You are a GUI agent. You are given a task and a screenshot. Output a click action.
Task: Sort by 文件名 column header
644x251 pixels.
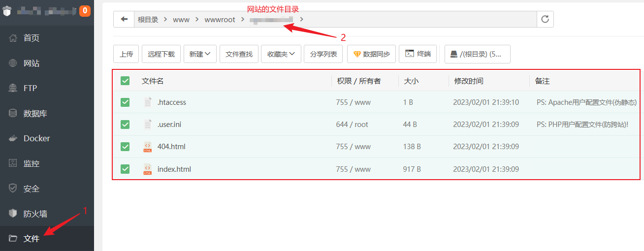point(153,81)
